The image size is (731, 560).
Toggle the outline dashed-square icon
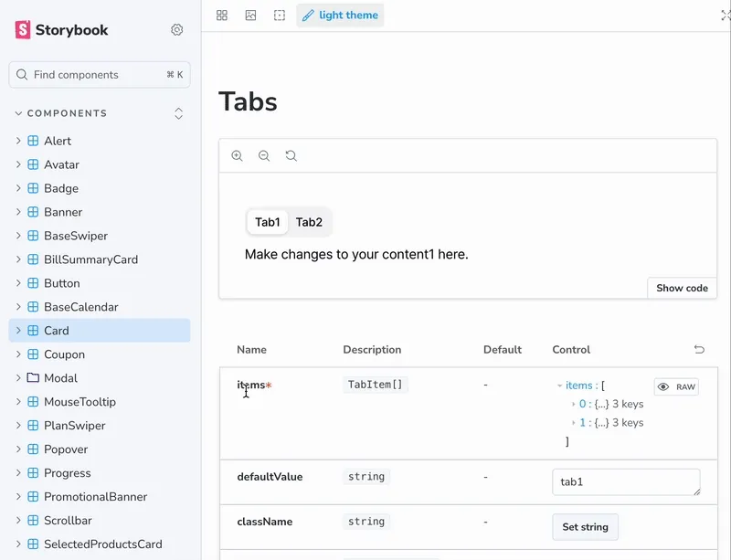coord(280,16)
